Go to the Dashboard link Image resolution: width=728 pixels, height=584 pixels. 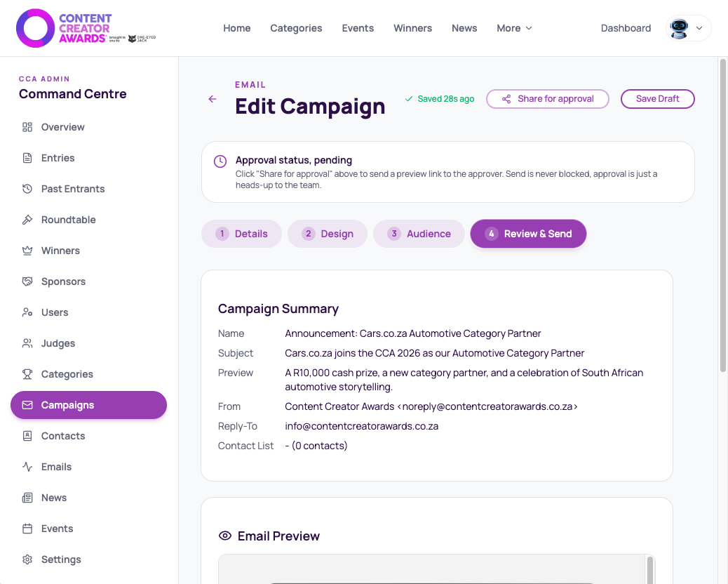coord(626,28)
